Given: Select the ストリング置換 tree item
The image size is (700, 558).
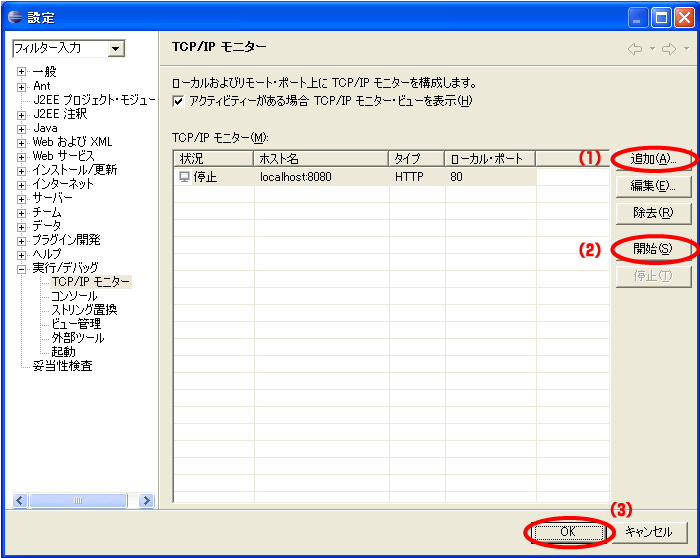Looking at the screenshot, I should point(84,310).
